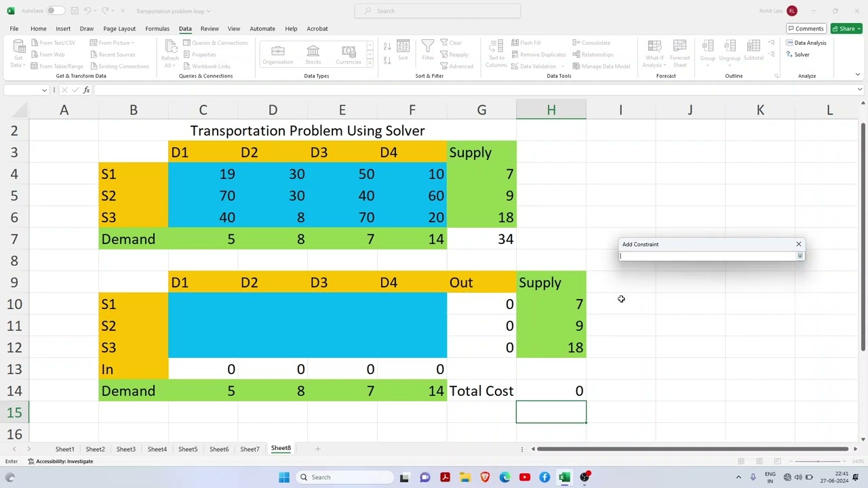Screen dimensions: 868x488
Task: Expand the Data Validation dropdown arrow
Action: pyautogui.click(x=562, y=66)
